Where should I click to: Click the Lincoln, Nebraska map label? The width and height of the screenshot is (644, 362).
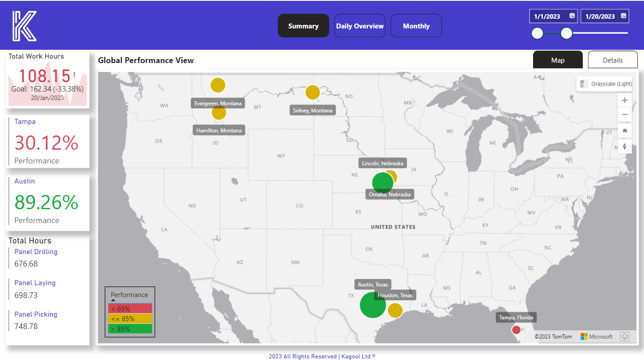point(383,163)
